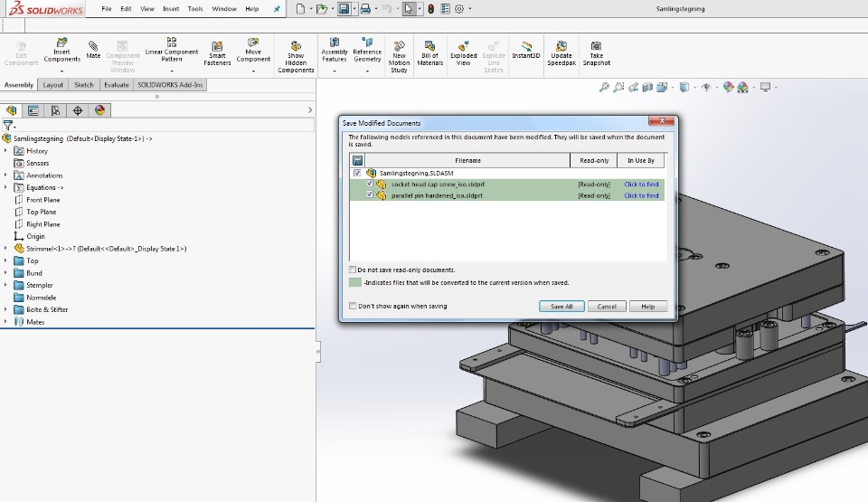
Task: Open the DisplayManager color ball tab
Action: coord(99,110)
